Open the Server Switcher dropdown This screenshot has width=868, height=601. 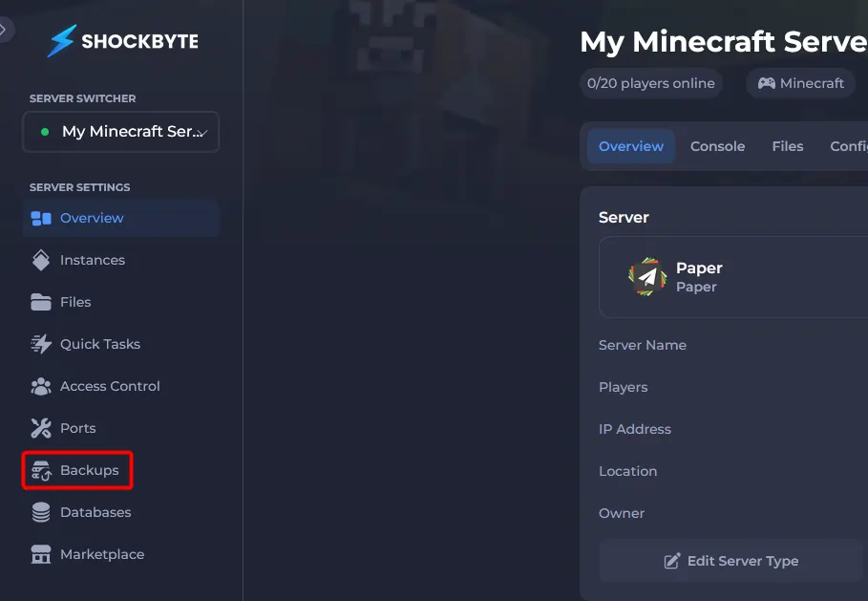[x=120, y=132]
